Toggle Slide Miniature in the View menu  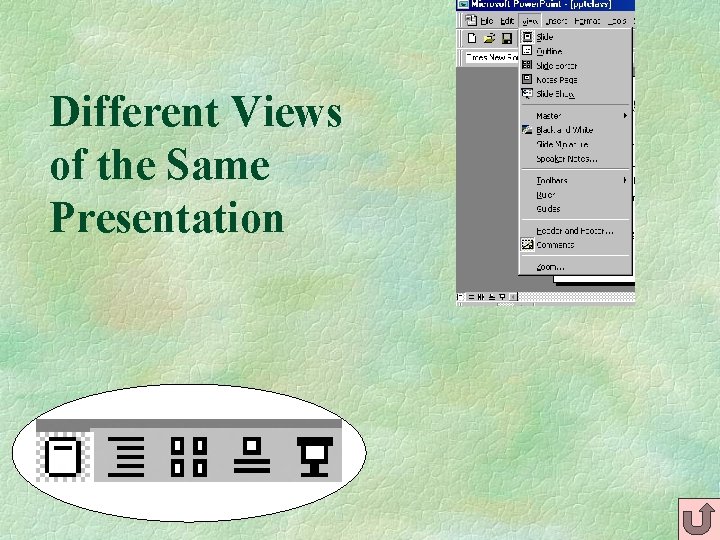pos(576,144)
